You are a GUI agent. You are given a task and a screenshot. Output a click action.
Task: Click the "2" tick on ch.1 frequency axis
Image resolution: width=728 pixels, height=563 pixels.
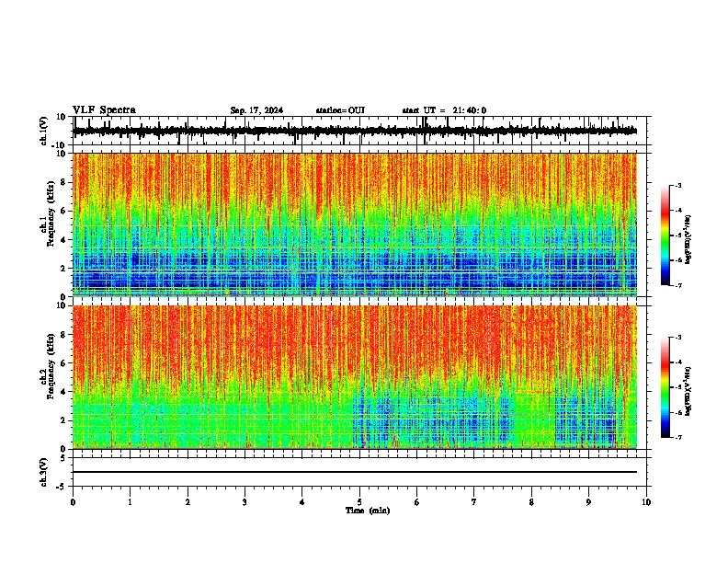click(63, 268)
